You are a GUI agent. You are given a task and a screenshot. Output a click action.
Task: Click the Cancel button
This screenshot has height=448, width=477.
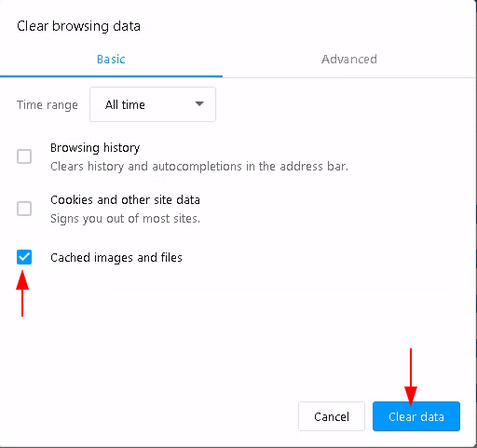332,416
